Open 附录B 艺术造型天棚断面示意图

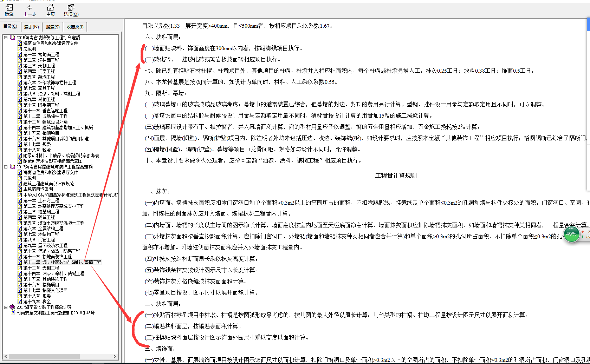click(53, 161)
